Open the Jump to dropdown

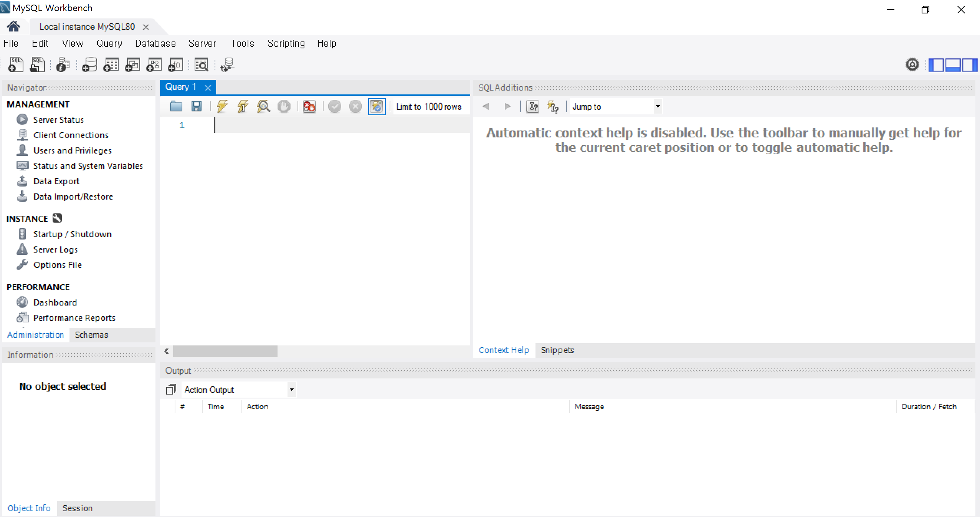coord(616,106)
